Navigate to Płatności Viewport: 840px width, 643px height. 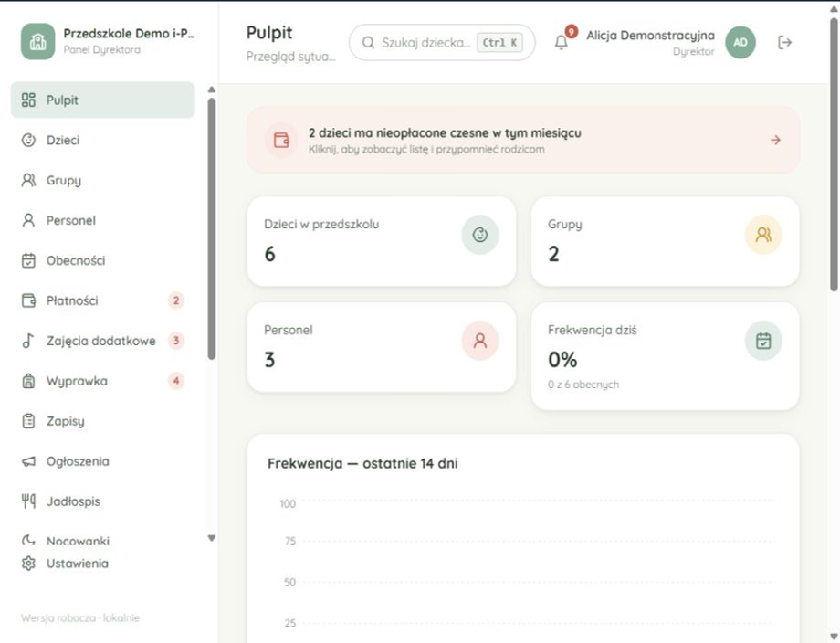tap(103, 300)
